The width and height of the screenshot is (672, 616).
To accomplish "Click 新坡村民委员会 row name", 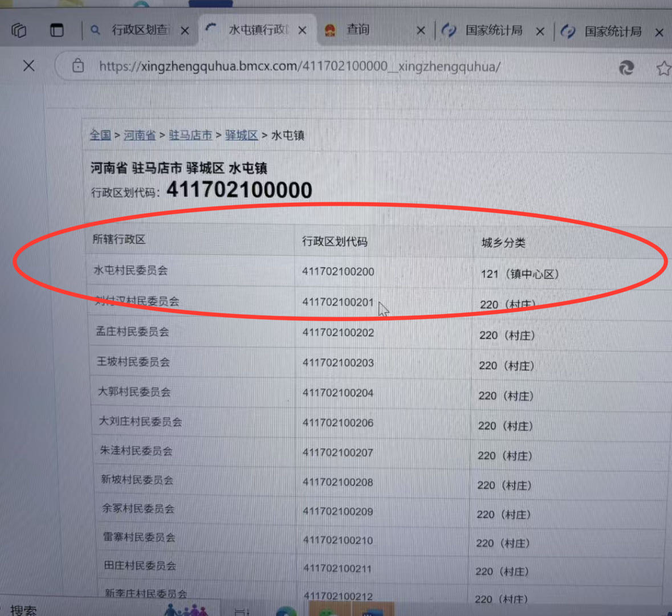I will coord(137,480).
